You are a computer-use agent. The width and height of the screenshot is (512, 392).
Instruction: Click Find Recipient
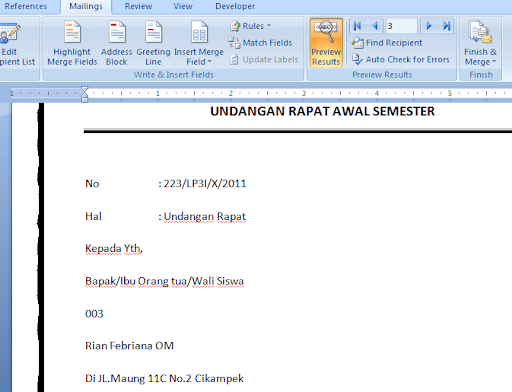[387, 43]
